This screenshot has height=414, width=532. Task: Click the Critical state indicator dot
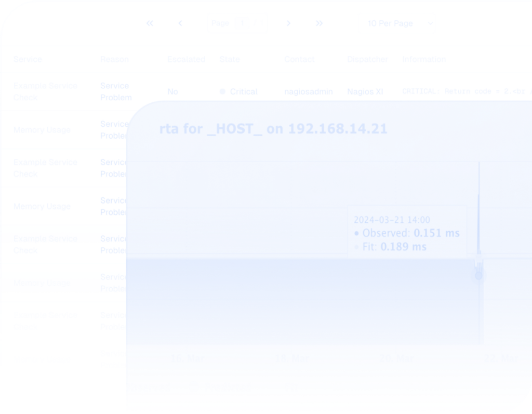click(x=222, y=91)
